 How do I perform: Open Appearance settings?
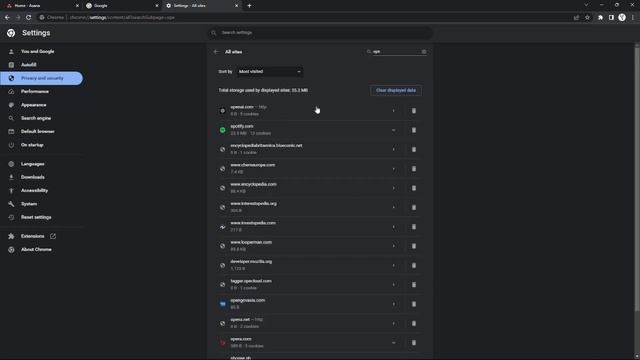(33, 105)
